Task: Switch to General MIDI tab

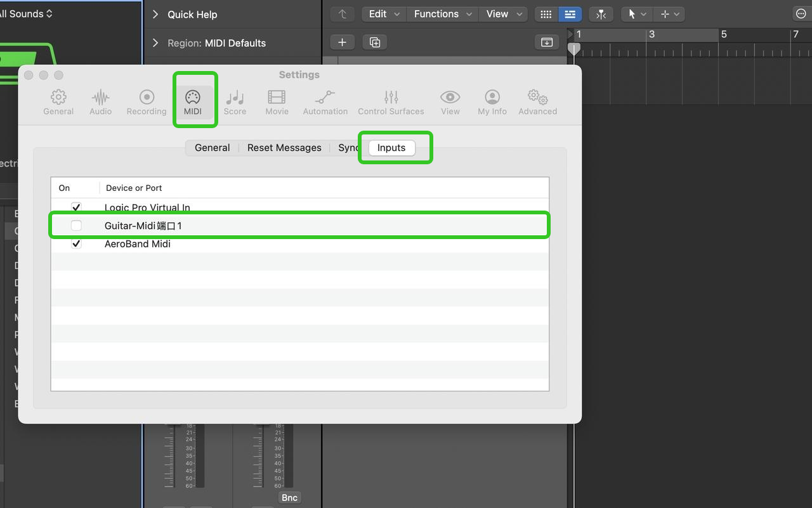Action: [x=212, y=148]
